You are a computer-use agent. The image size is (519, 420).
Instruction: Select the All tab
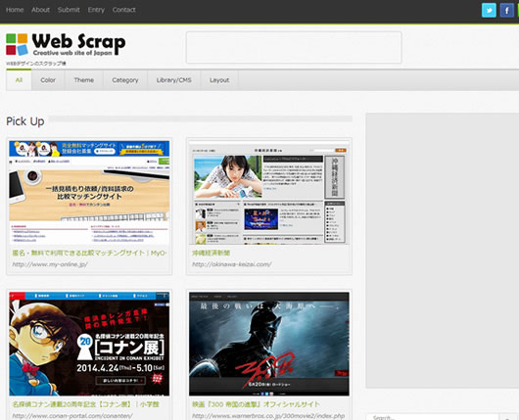19,80
